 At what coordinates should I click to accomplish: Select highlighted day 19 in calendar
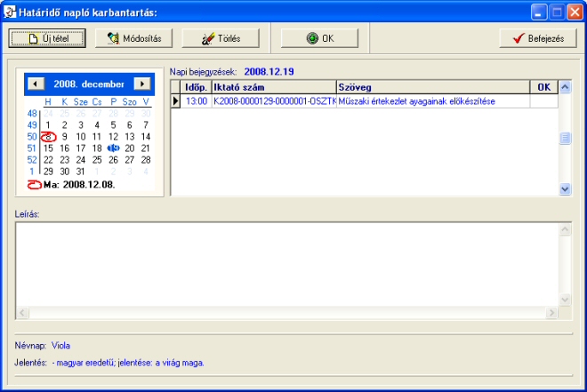(113, 148)
